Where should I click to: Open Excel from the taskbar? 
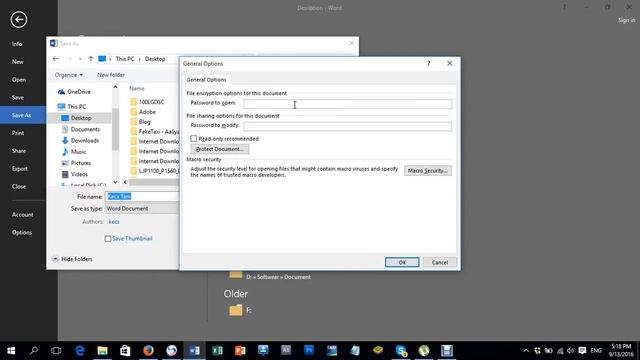pyautogui.click(x=217, y=351)
